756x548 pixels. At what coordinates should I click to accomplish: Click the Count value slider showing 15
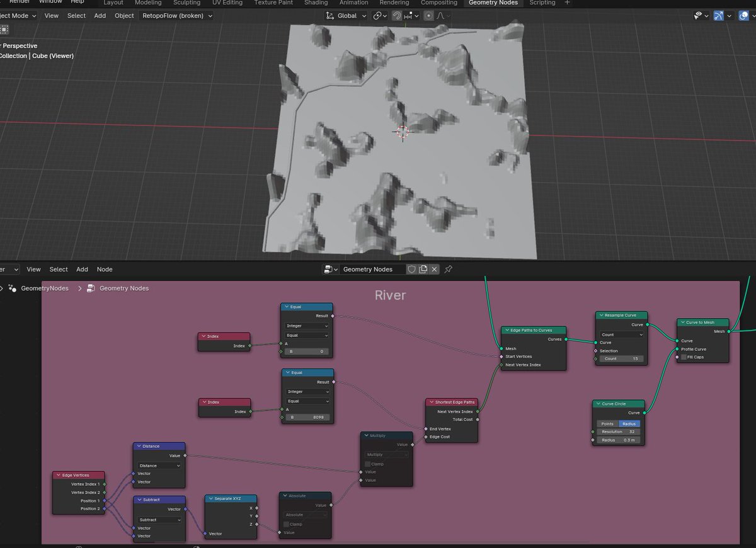621,359
